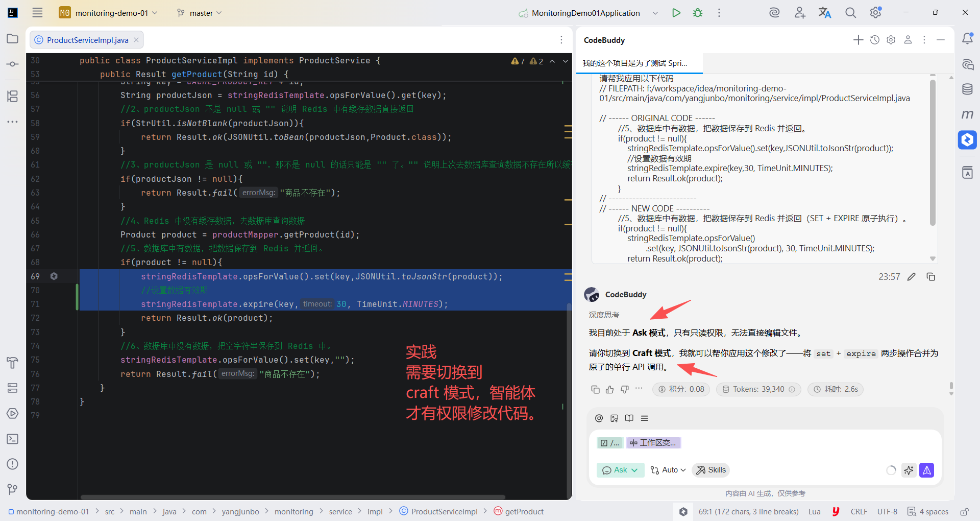The image size is (980, 521).
Task: Open IDE settings gear
Action: 876,13
